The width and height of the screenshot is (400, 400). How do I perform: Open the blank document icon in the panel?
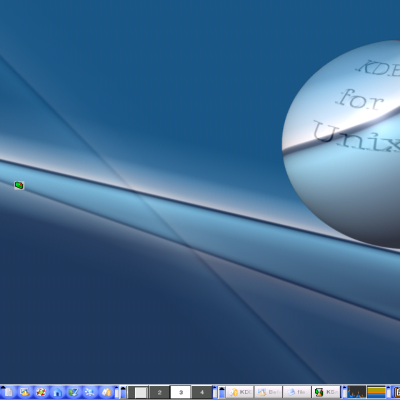(8, 392)
